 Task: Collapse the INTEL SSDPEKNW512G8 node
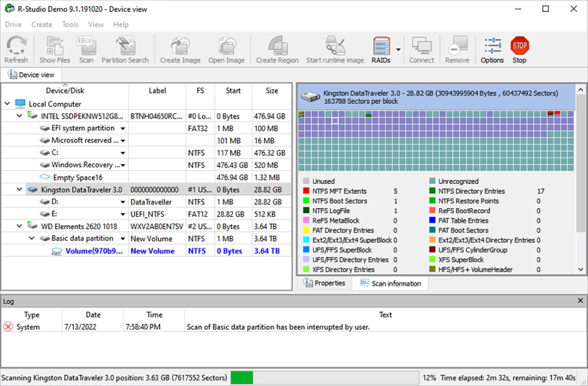pos(20,116)
